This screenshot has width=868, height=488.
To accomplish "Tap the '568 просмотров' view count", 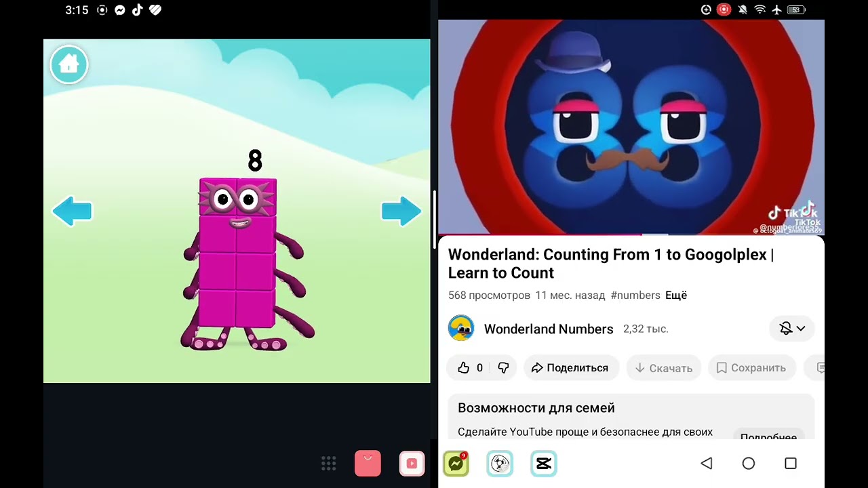I will 489,295.
